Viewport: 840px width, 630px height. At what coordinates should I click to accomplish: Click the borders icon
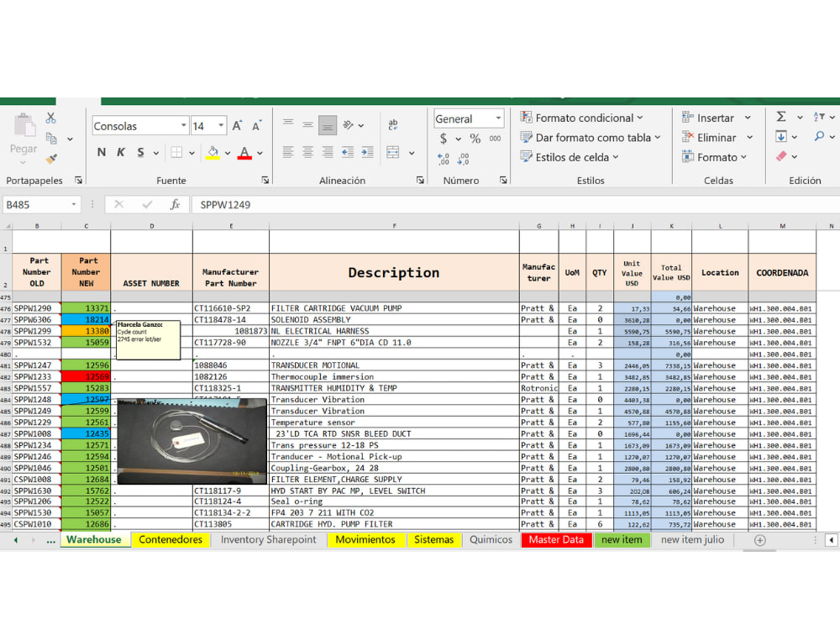tap(176, 152)
